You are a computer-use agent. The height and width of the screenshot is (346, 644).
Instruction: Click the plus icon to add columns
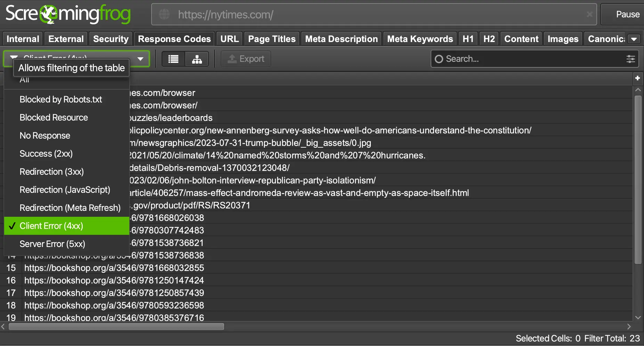point(637,79)
